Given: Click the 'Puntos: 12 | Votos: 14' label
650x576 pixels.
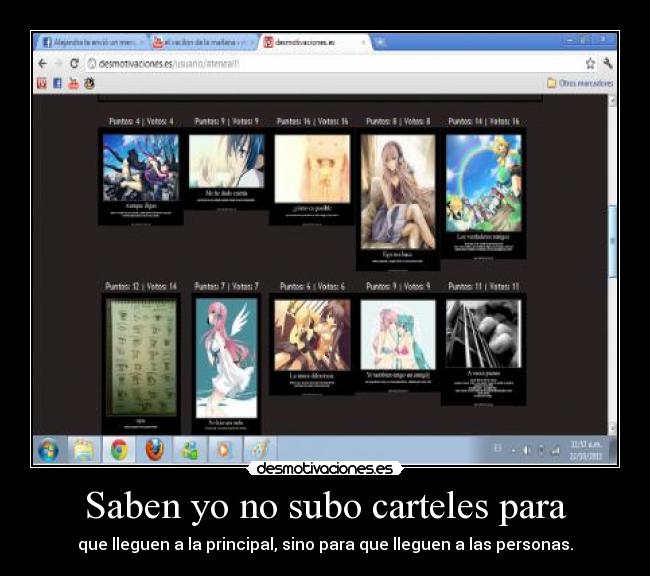Looking at the screenshot, I should click(x=141, y=286).
